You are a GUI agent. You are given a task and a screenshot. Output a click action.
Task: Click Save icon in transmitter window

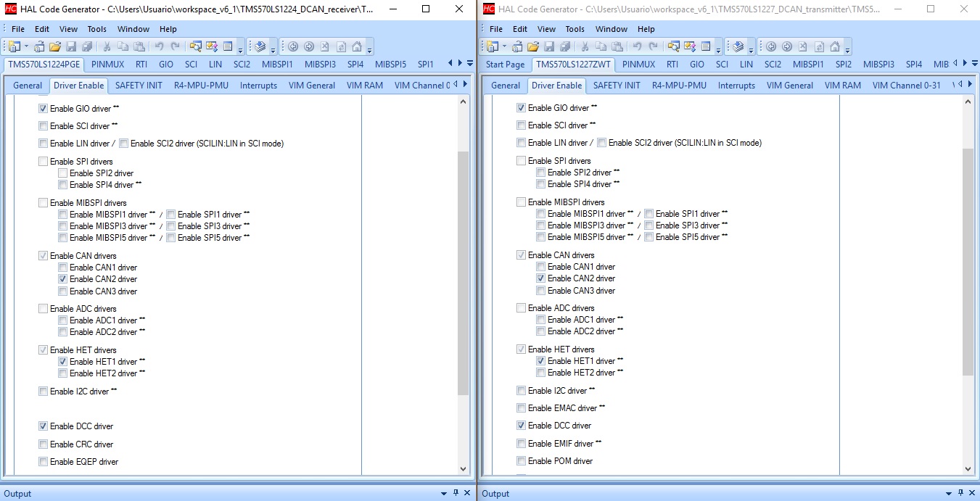pyautogui.click(x=549, y=46)
